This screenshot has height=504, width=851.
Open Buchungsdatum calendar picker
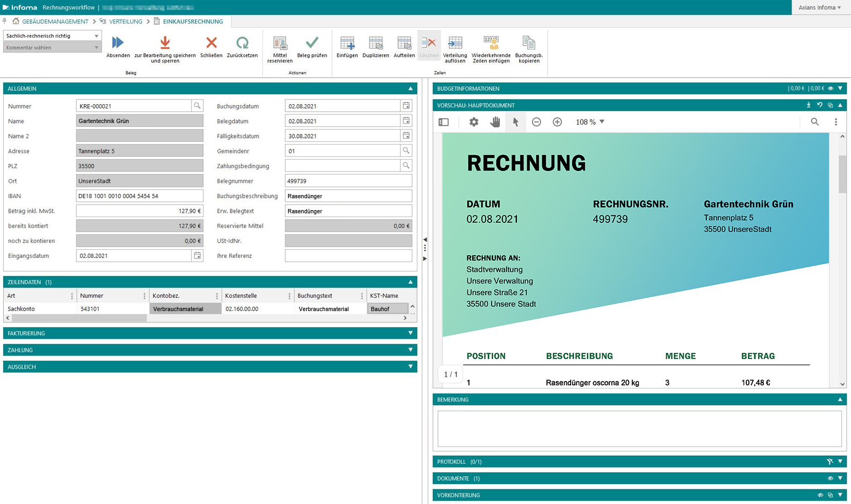(406, 106)
